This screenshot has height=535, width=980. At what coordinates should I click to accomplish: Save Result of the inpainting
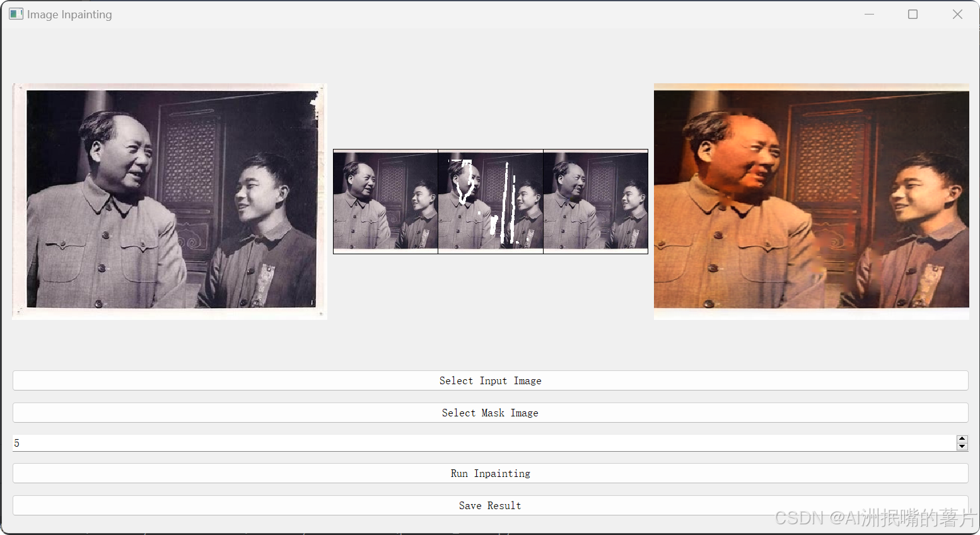(490, 505)
